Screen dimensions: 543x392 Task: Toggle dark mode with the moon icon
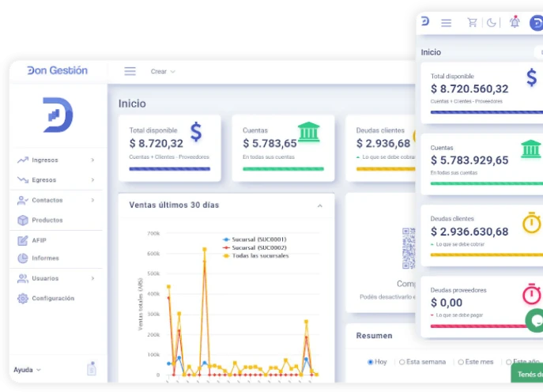tap(492, 23)
